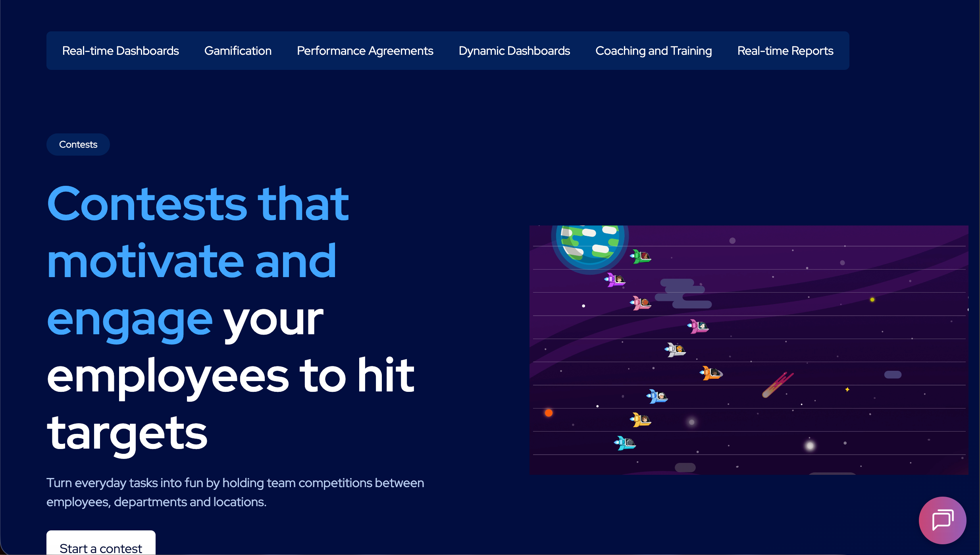Click the Contests pill label
980x555 pixels.
click(78, 145)
